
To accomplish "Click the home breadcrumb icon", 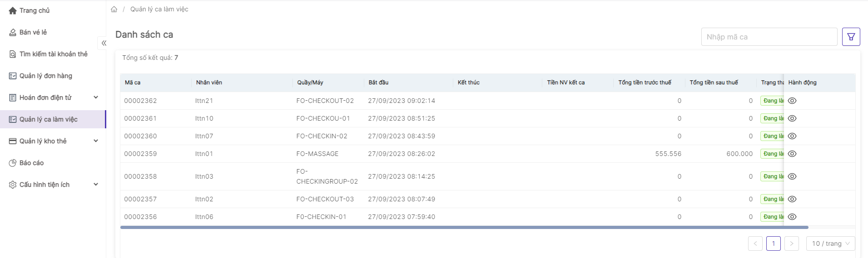I will (114, 9).
